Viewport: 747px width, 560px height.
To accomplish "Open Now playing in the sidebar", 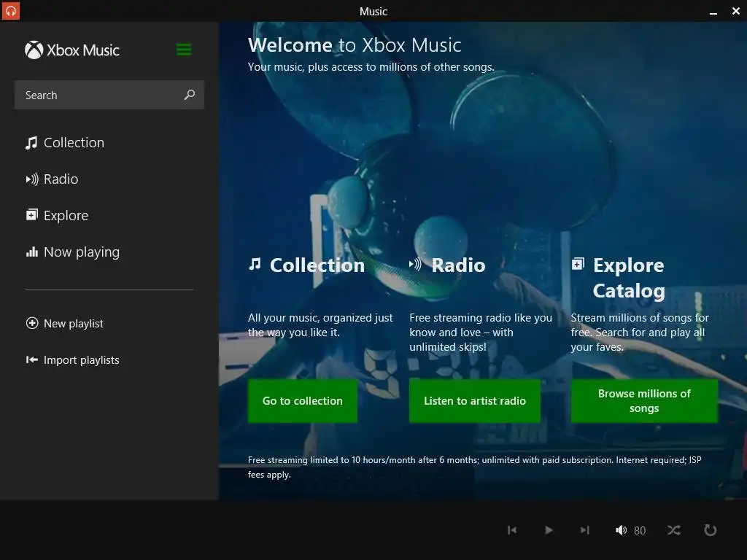I will pyautogui.click(x=72, y=252).
